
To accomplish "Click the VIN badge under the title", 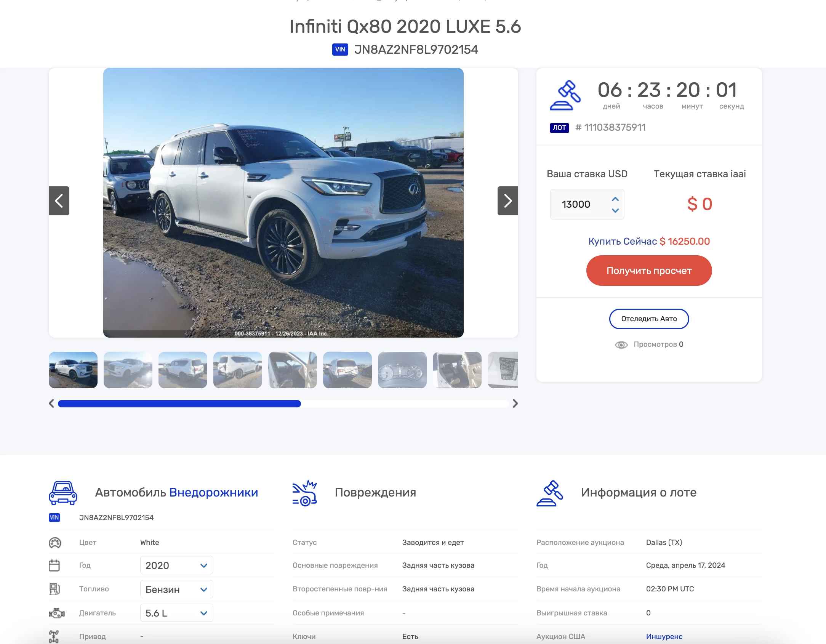I will 340,50.
